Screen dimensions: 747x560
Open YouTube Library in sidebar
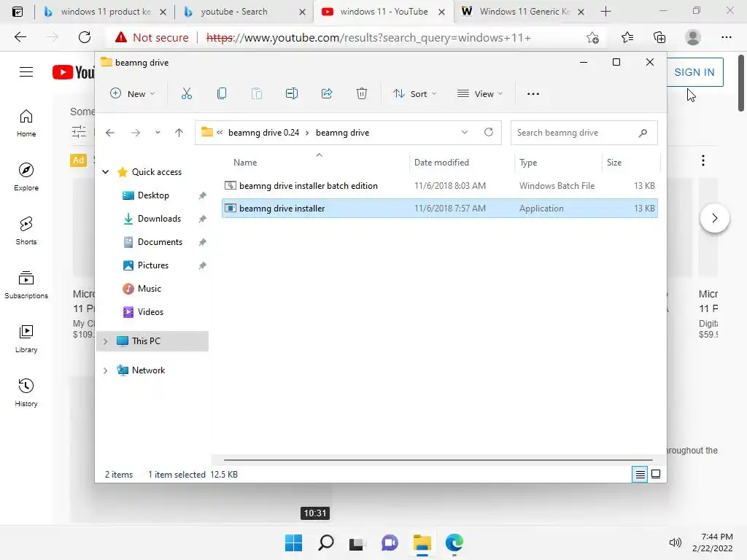click(x=26, y=338)
